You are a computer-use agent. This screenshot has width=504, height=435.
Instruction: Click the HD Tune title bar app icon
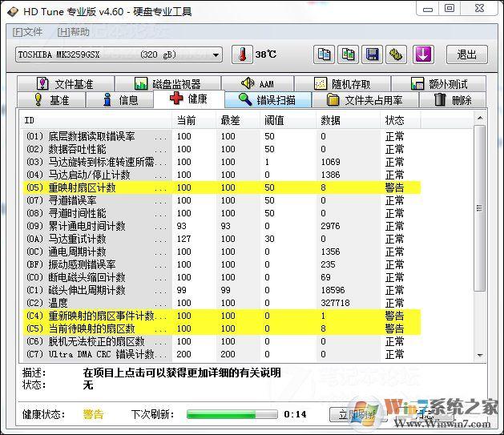[13, 12]
